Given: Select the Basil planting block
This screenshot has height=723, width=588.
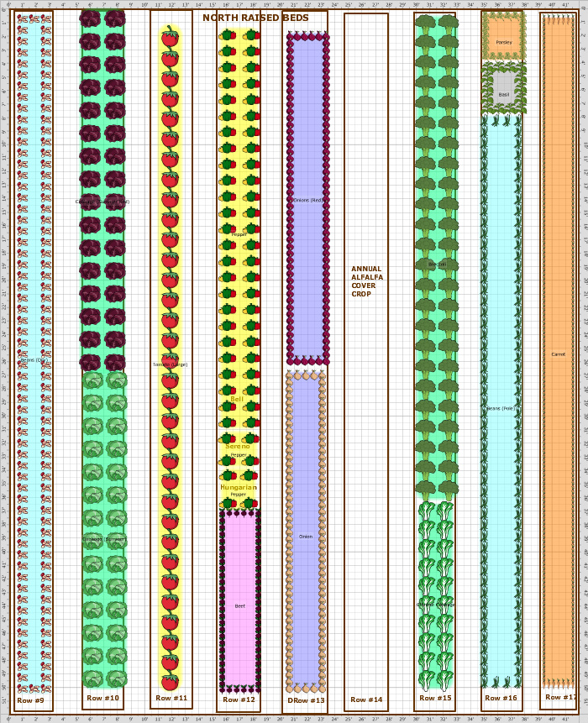Looking at the screenshot, I should (504, 94).
